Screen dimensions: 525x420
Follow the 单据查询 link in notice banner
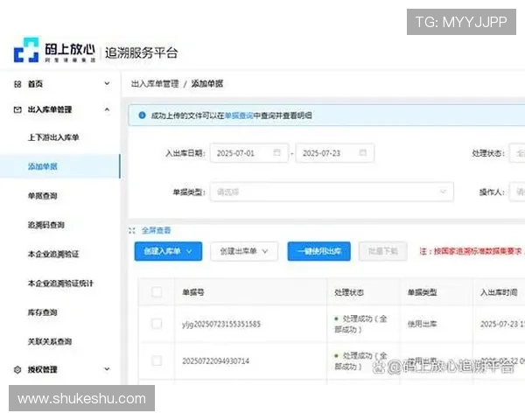click(239, 115)
